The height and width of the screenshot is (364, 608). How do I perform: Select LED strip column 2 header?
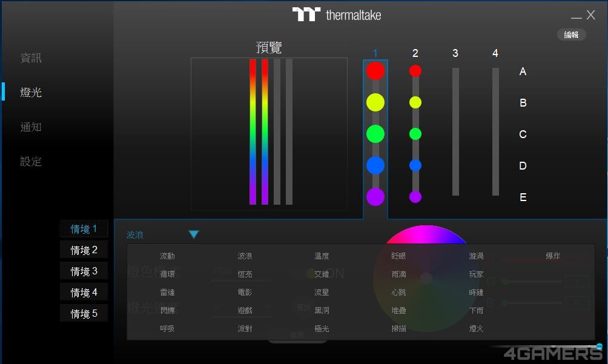(x=415, y=53)
